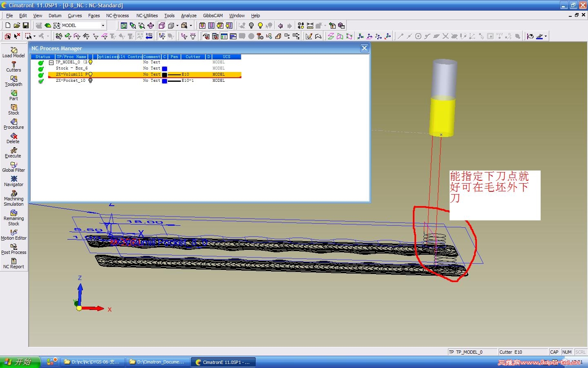Click the status checkmark of 2X-Pocket_10
588x368 pixels.
[x=41, y=81]
